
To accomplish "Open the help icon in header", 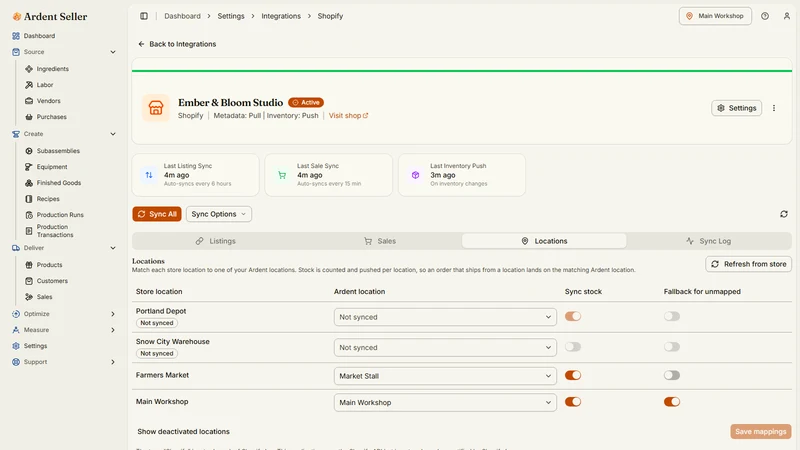I will tap(765, 16).
